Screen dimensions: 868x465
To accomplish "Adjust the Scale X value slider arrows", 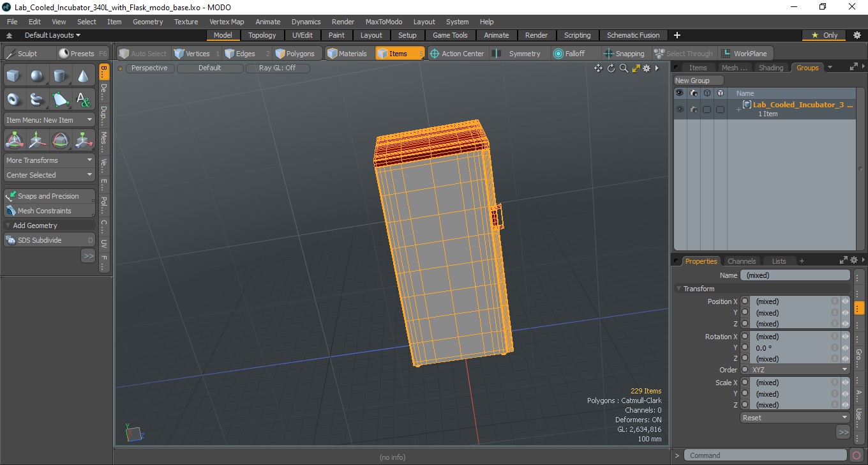I will coord(846,383).
